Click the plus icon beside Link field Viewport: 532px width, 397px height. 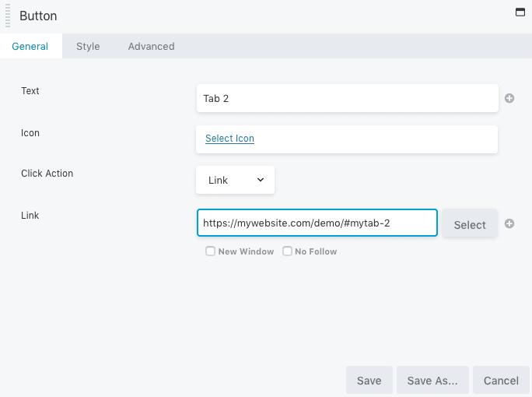tap(509, 223)
